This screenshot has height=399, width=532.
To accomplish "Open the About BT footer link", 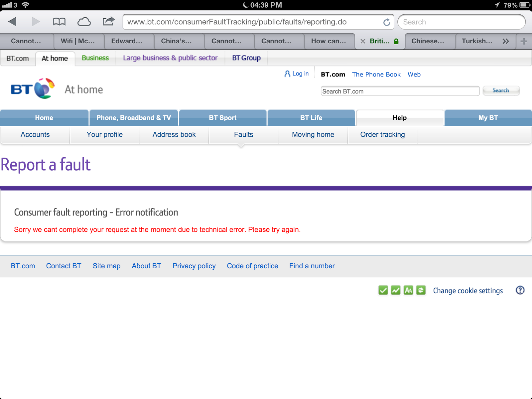I will coord(147,266).
